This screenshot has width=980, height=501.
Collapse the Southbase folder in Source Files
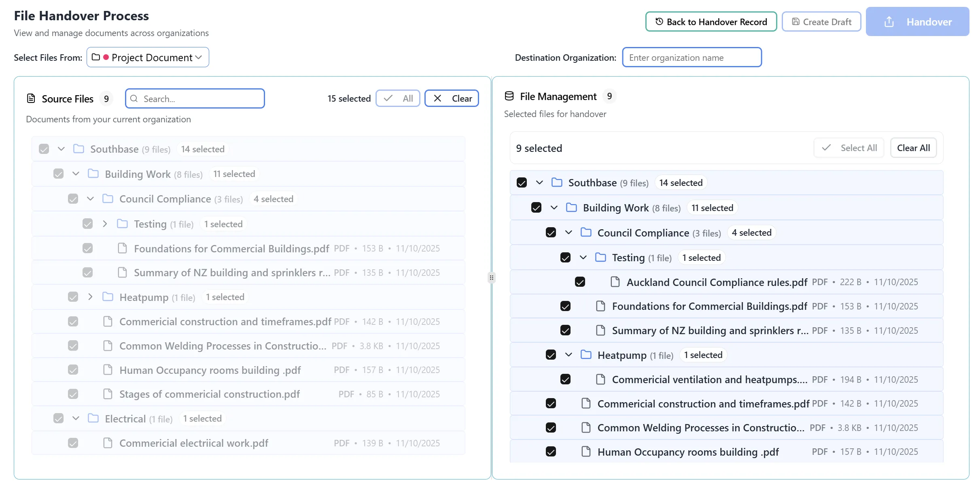[x=61, y=149]
